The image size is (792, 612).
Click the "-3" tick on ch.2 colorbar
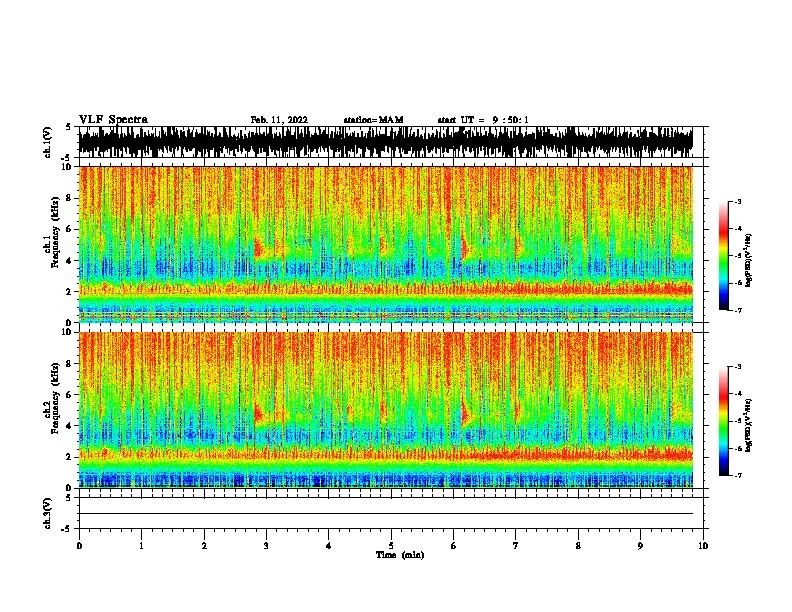click(x=738, y=367)
